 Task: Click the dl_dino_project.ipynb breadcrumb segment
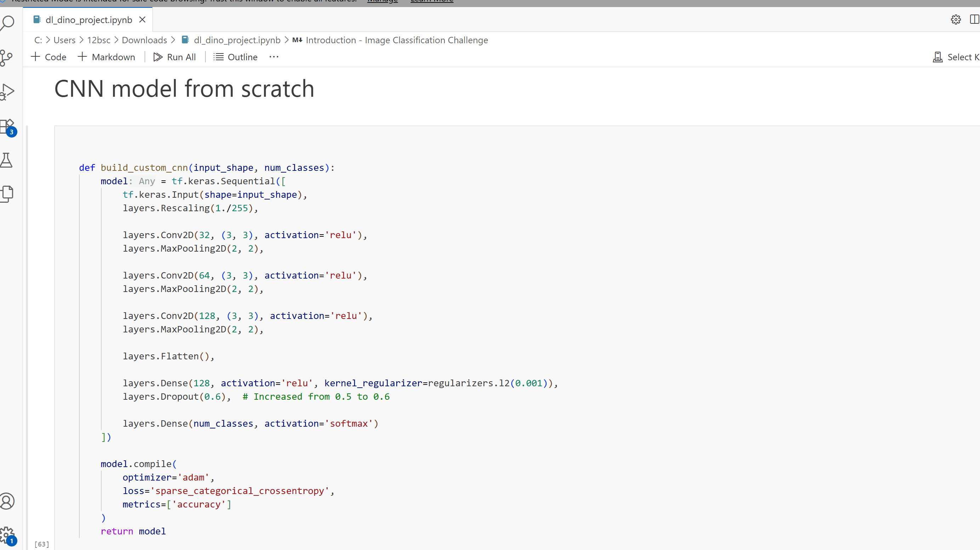231,40
